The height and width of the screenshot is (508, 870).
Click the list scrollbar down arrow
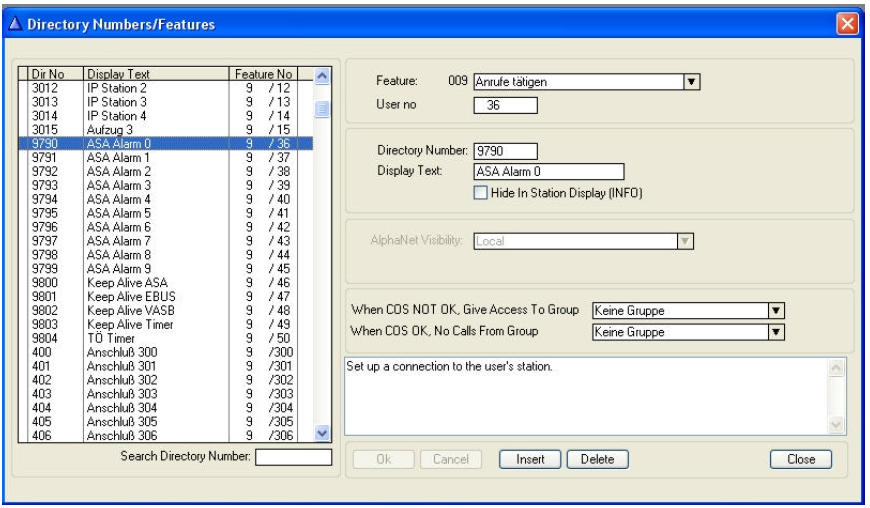pos(322,433)
